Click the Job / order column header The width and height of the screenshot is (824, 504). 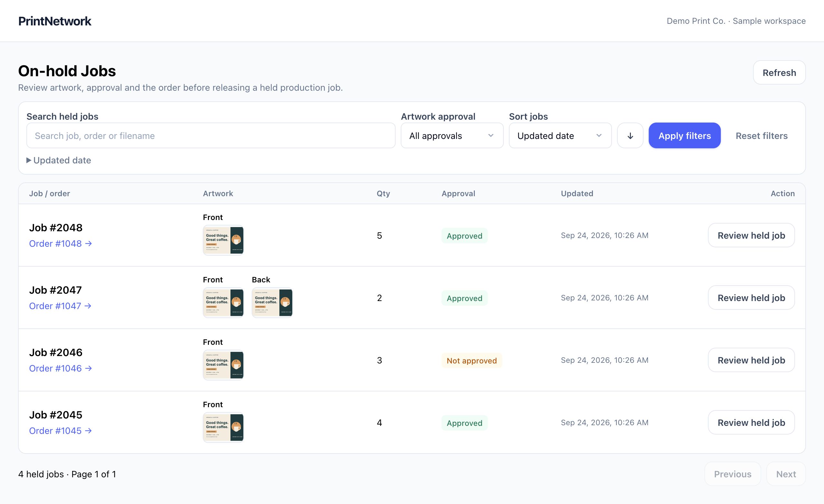coord(50,194)
